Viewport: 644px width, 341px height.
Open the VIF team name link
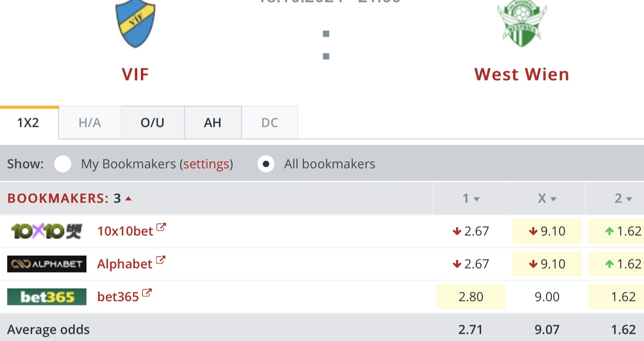coord(135,74)
